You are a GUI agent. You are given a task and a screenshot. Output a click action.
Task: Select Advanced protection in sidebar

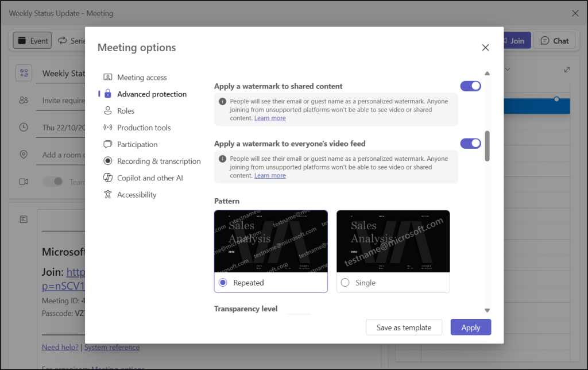(152, 94)
